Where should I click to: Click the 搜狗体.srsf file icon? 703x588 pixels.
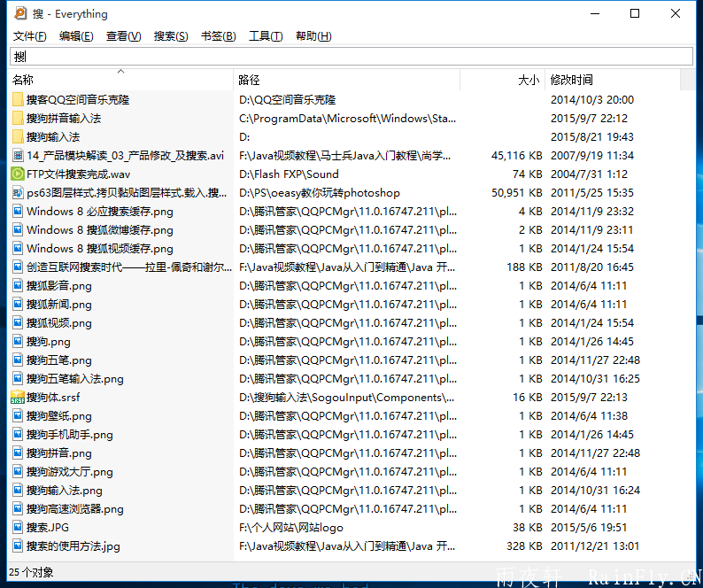tap(18, 398)
